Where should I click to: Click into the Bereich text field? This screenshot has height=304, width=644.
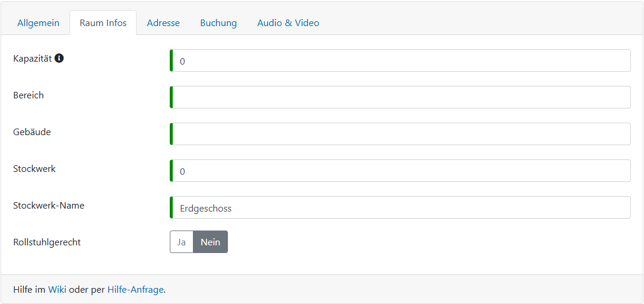pos(400,97)
